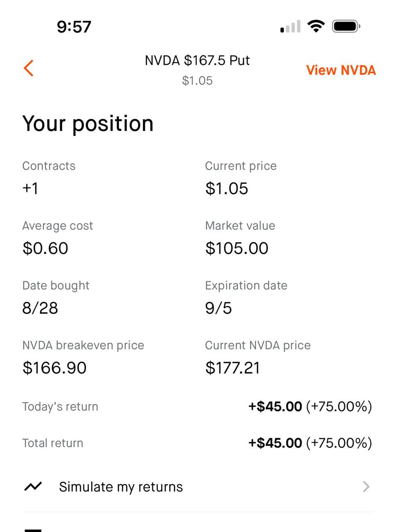Open the Simulate my returns row
This screenshot has width=395, height=532.
[x=197, y=487]
